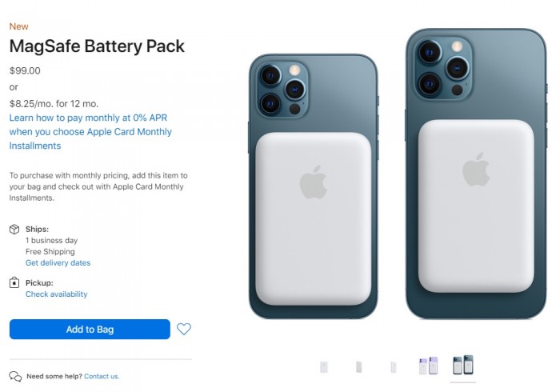Click the Apple logo on smaller battery pack

coord(314,182)
